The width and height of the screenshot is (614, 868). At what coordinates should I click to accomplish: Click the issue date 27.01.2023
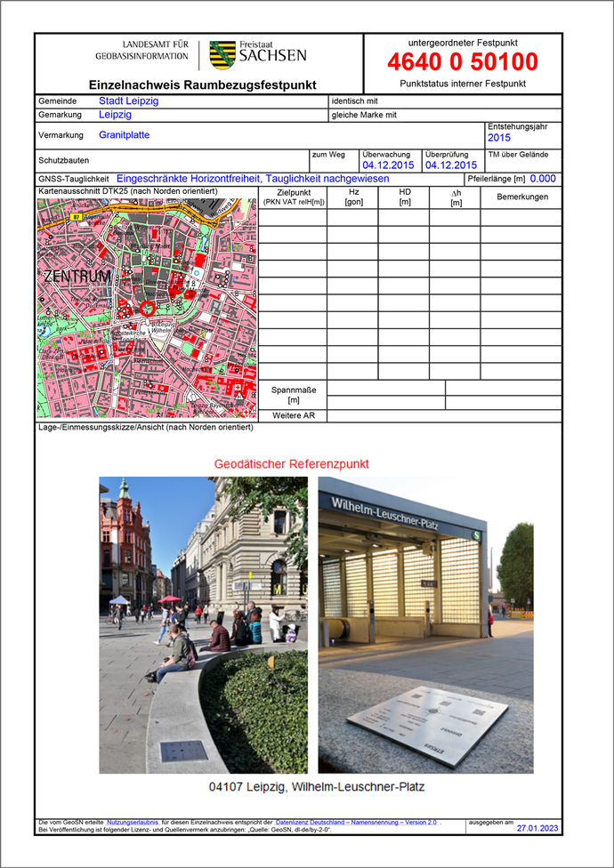click(538, 827)
